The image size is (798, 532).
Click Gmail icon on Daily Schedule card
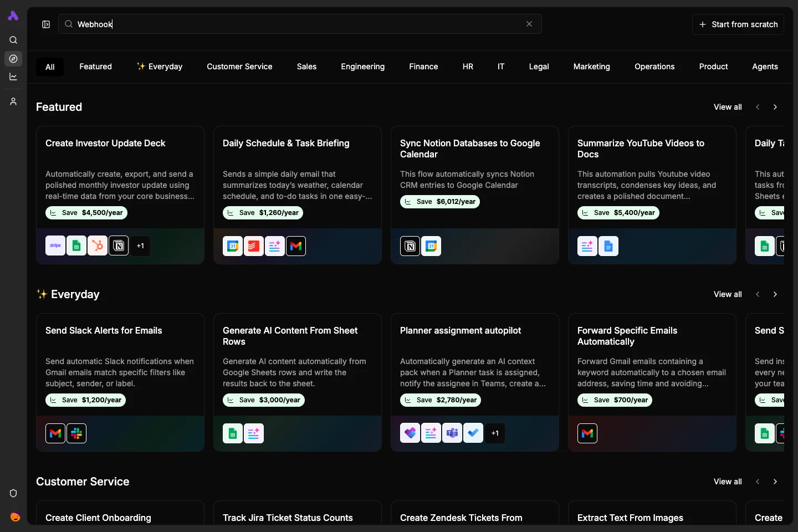pyautogui.click(x=296, y=245)
